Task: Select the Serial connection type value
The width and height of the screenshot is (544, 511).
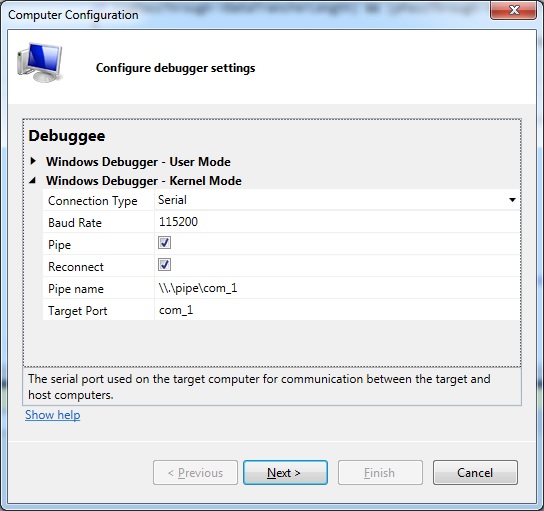Action: point(172,200)
